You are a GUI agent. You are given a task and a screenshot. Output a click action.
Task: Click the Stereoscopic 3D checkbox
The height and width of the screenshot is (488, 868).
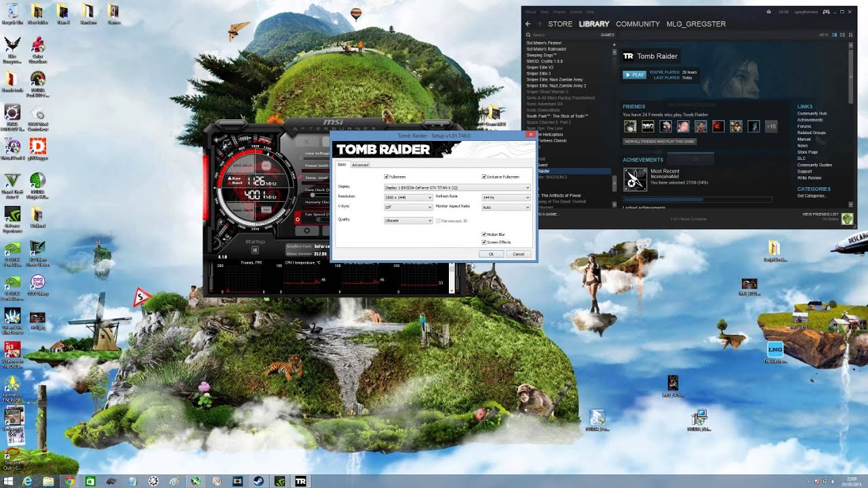(x=439, y=221)
